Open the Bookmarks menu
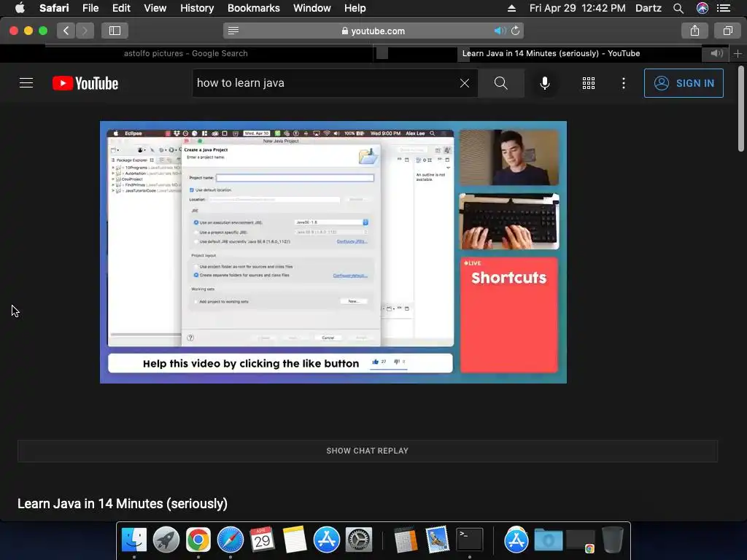 253,8
